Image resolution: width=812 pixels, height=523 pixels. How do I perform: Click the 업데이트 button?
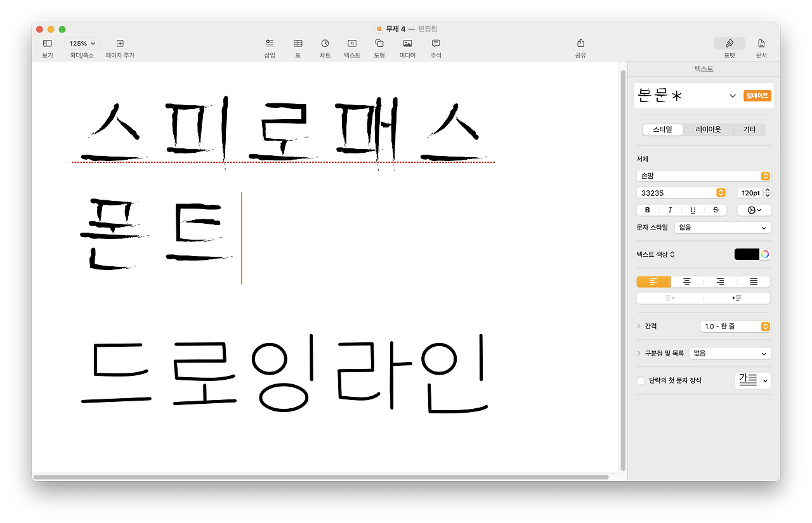(757, 96)
